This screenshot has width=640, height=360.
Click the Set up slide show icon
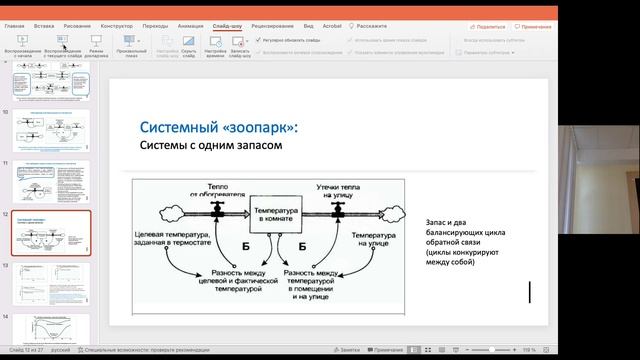(167, 40)
